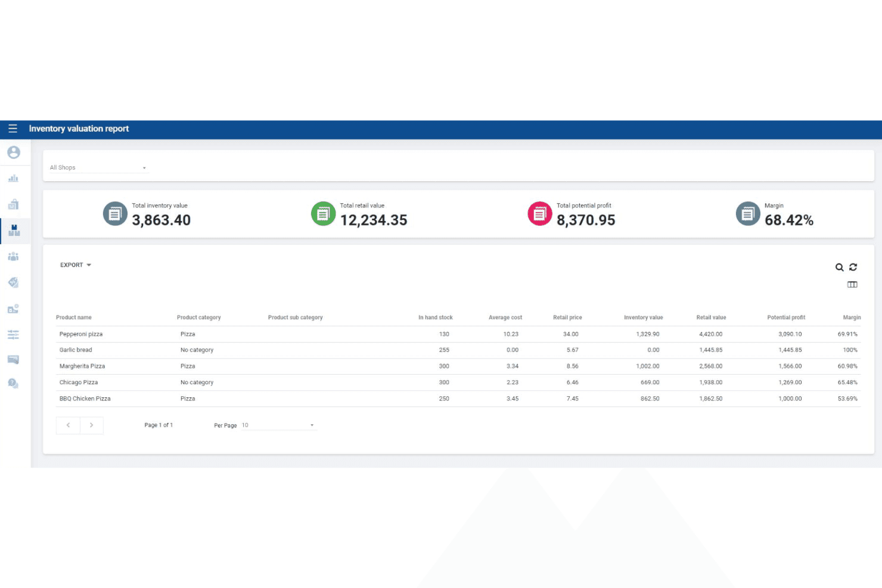
Task: Select the BBQ Chicken Pizza product name
Action: (x=85, y=399)
